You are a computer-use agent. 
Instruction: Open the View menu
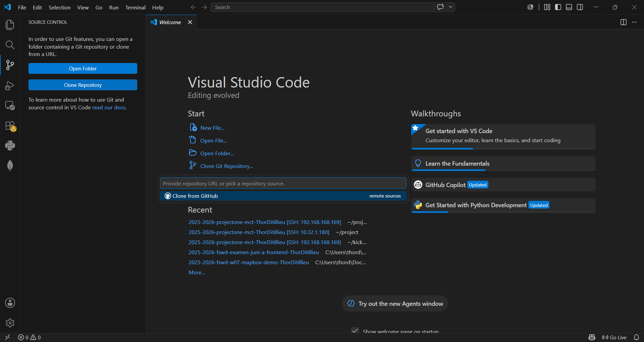point(83,7)
